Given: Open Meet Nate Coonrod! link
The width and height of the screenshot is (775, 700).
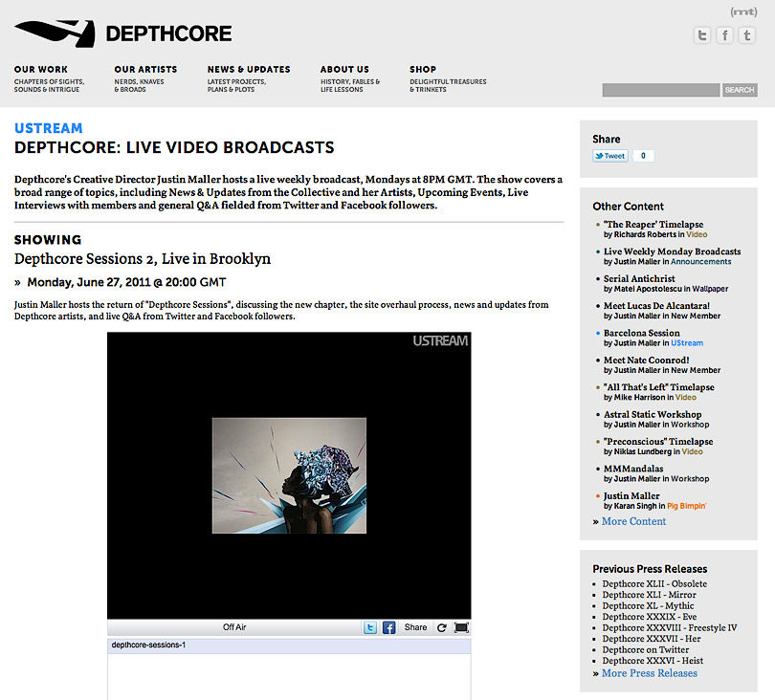Looking at the screenshot, I should [646, 361].
